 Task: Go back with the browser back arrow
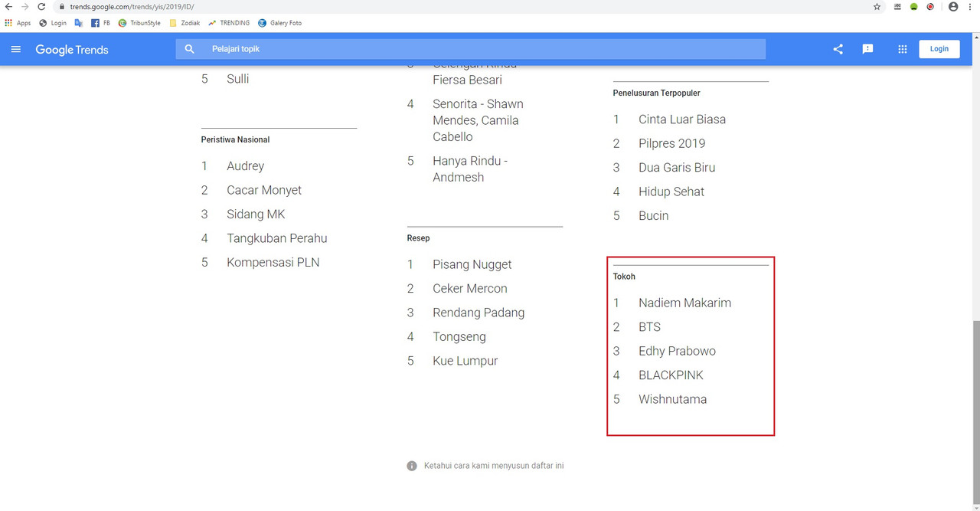pyautogui.click(x=8, y=6)
